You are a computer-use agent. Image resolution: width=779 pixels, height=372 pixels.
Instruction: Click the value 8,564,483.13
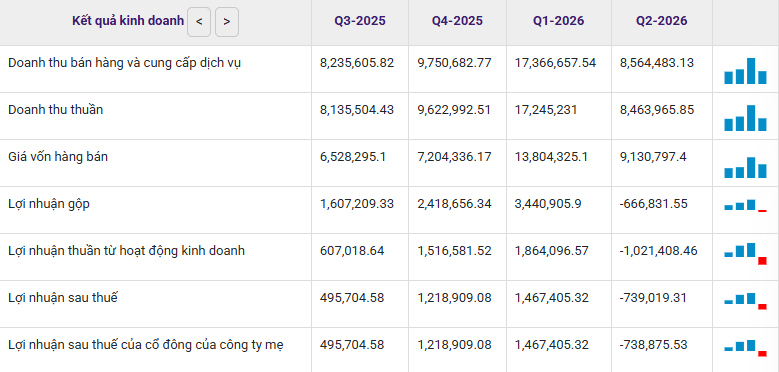click(x=657, y=63)
